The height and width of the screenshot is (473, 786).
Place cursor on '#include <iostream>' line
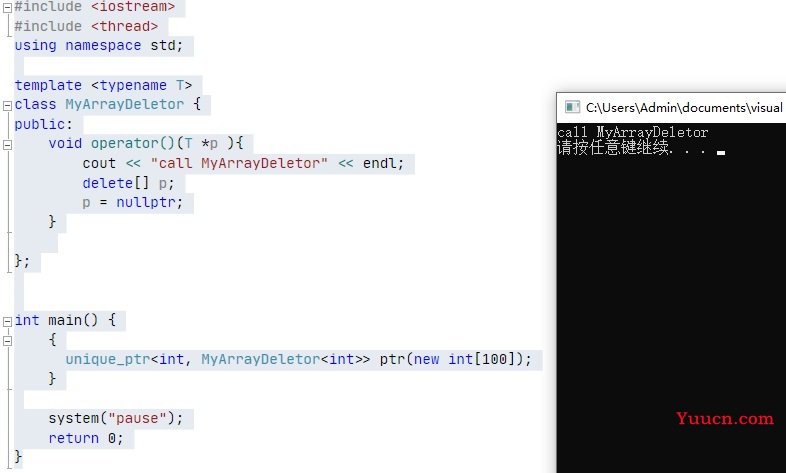(94, 7)
